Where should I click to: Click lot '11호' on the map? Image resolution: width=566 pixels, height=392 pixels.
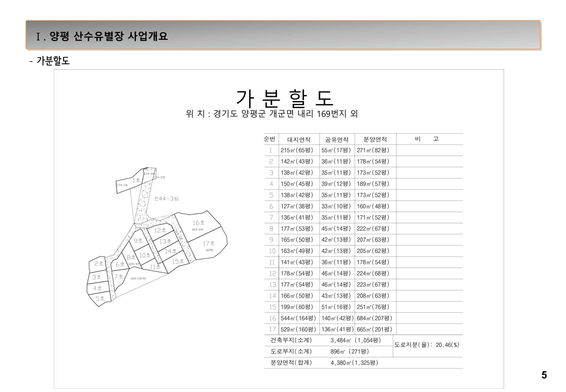coord(155,267)
